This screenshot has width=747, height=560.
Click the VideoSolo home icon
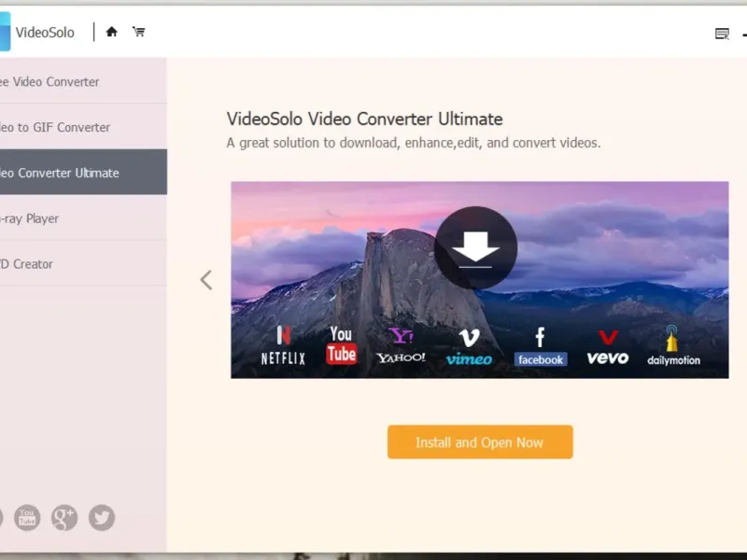(x=111, y=32)
